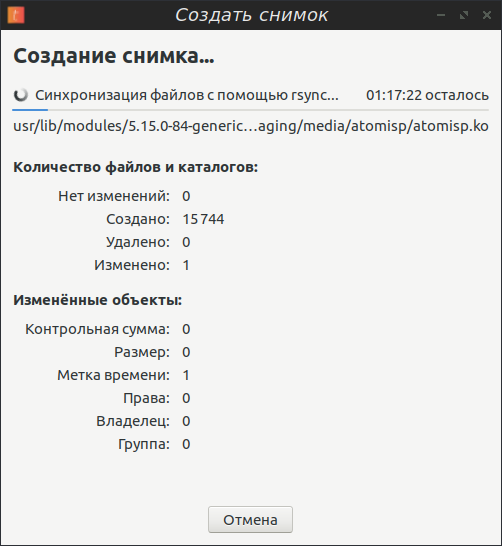Click the Создание снимка heading
Screen dimensions: 502x546
[x=114, y=56]
